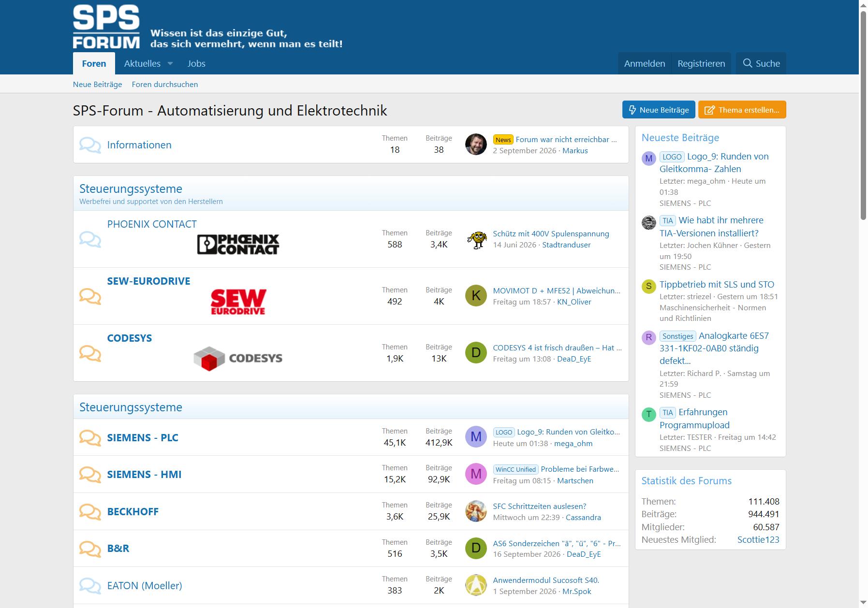The height and width of the screenshot is (608, 868).
Task: Click the LOGO tag in SIEMENS - PLC row
Action: click(x=504, y=432)
